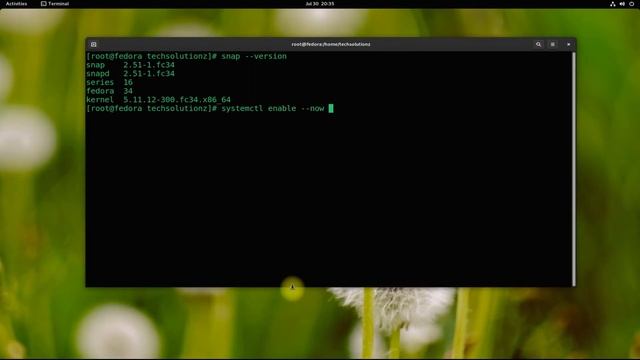Open the new tab icon in terminal header
The image size is (640, 360).
(x=93, y=44)
